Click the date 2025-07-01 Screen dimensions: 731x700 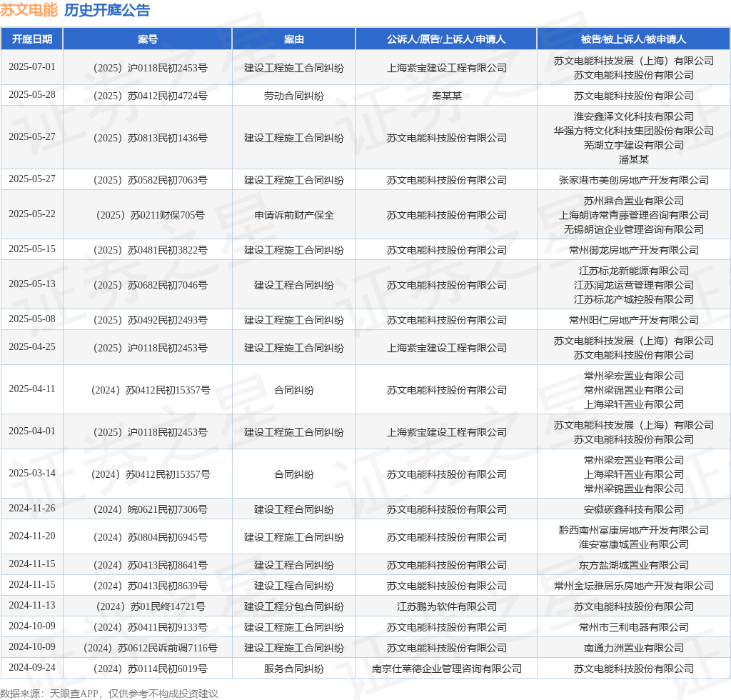(x=31, y=66)
